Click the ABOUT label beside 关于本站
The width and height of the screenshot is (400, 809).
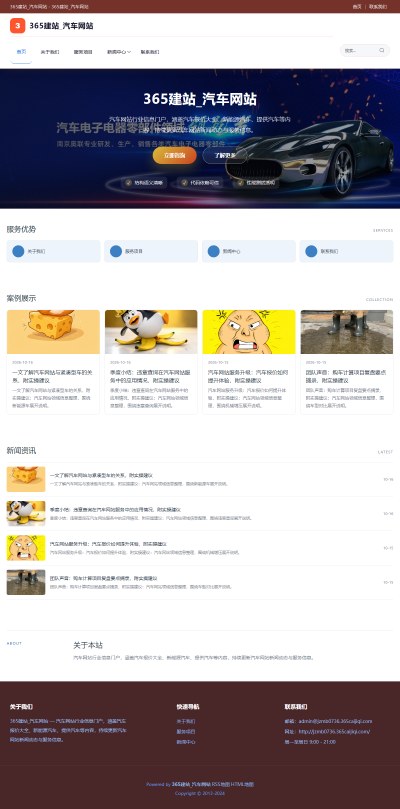click(x=14, y=643)
